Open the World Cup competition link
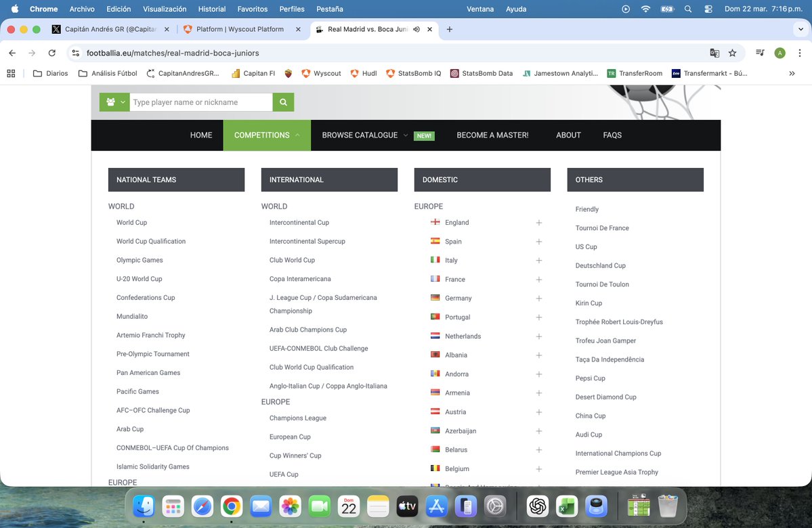This screenshot has width=812, height=528. [x=131, y=223]
